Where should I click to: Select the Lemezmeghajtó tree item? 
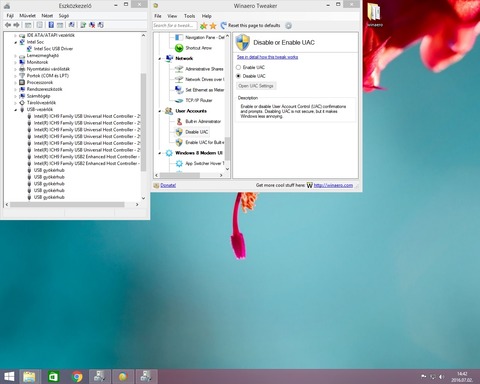click(43, 56)
